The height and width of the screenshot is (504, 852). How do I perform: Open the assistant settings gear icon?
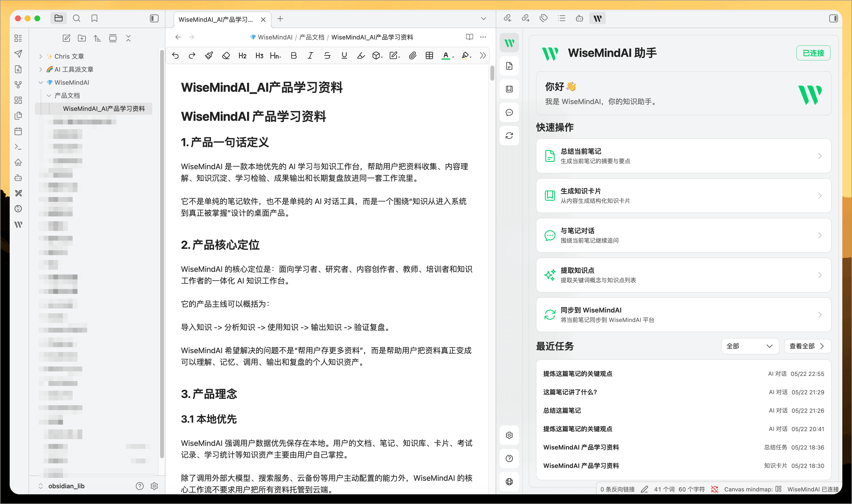click(x=509, y=435)
